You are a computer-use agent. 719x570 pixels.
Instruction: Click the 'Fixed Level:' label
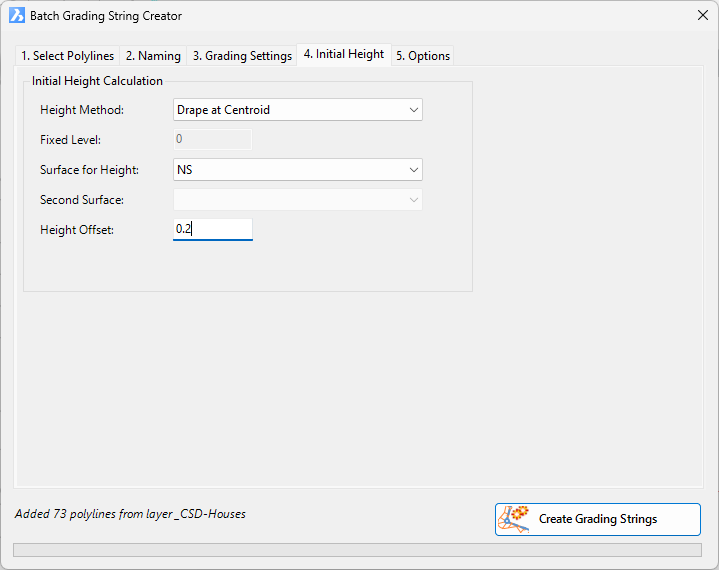(x=71, y=140)
